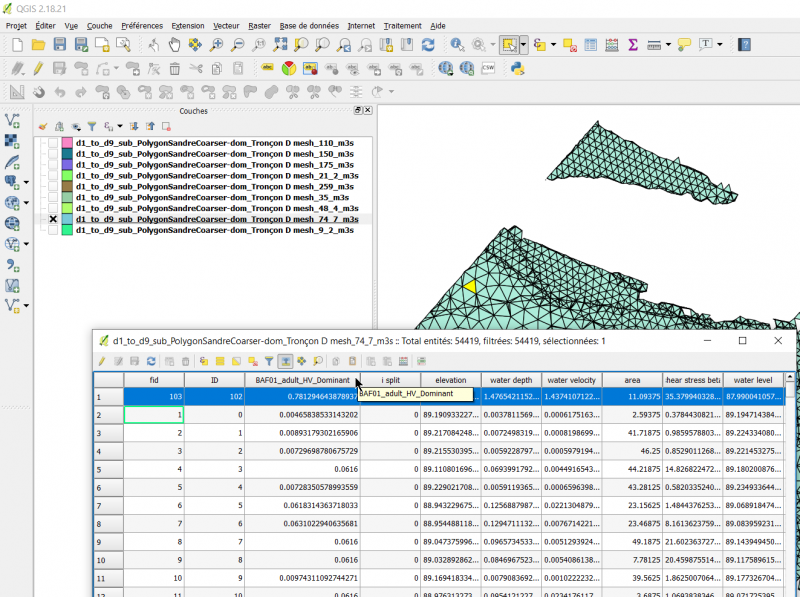800x597 pixels.
Task: Use the Identify Features tool
Action: click(456, 44)
